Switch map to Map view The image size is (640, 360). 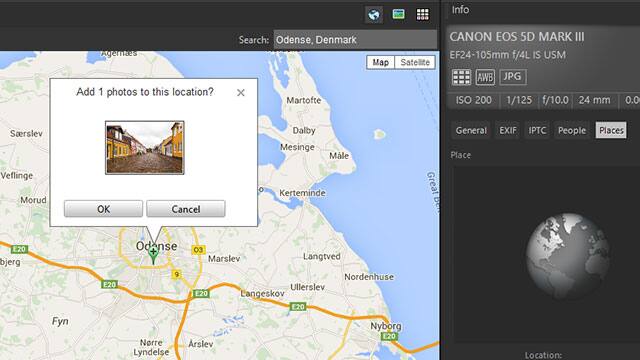pyautogui.click(x=380, y=62)
